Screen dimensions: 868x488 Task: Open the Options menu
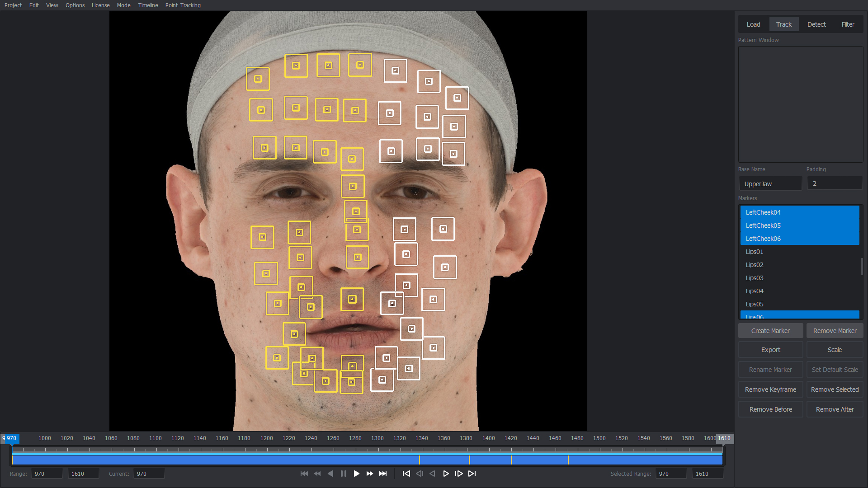tap(75, 5)
